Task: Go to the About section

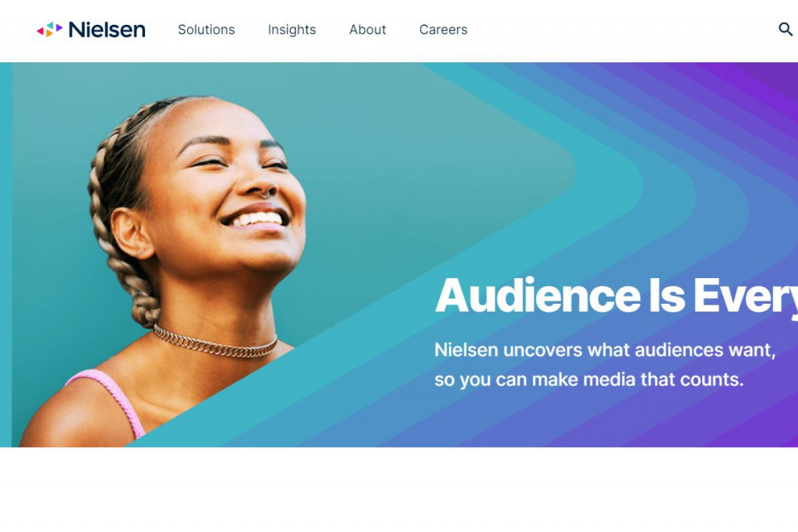Action: pos(368,30)
